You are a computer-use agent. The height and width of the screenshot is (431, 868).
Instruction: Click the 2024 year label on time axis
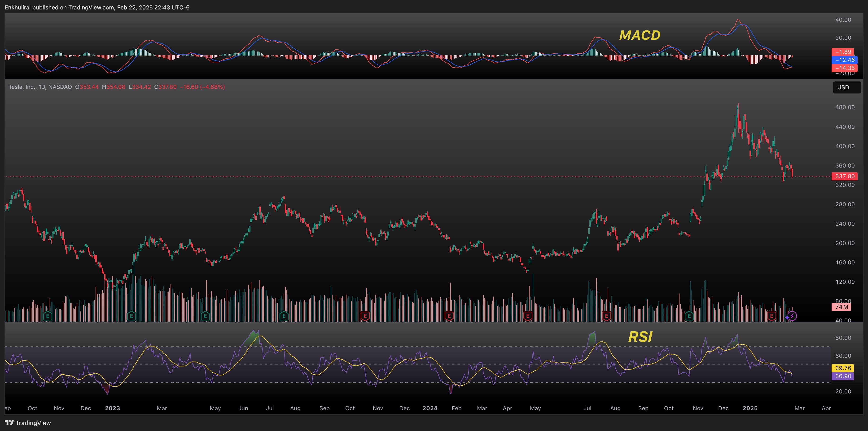click(430, 408)
